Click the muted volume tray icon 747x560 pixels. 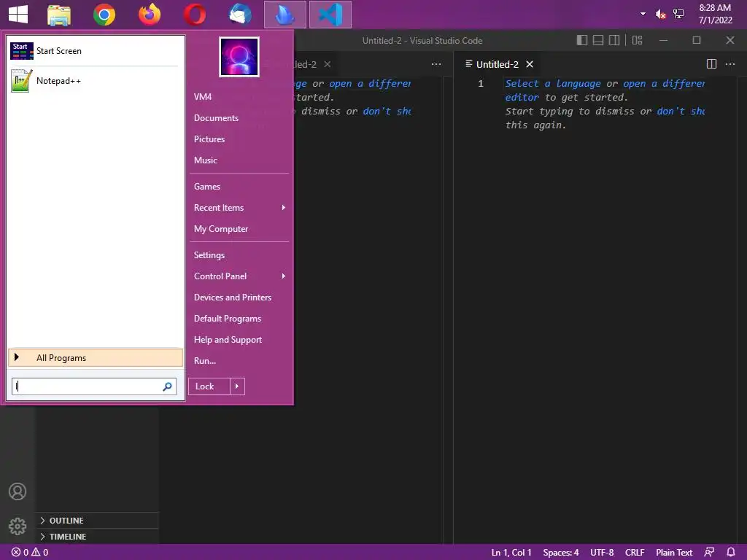[660, 15]
